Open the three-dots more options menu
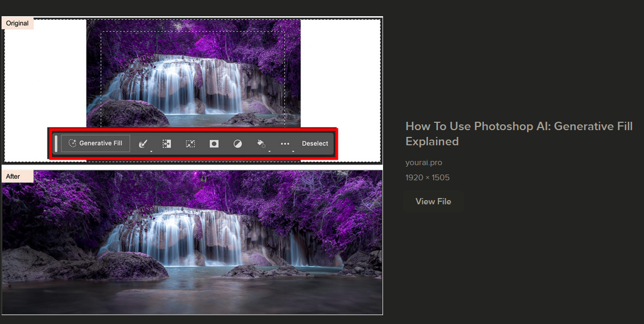 [285, 144]
